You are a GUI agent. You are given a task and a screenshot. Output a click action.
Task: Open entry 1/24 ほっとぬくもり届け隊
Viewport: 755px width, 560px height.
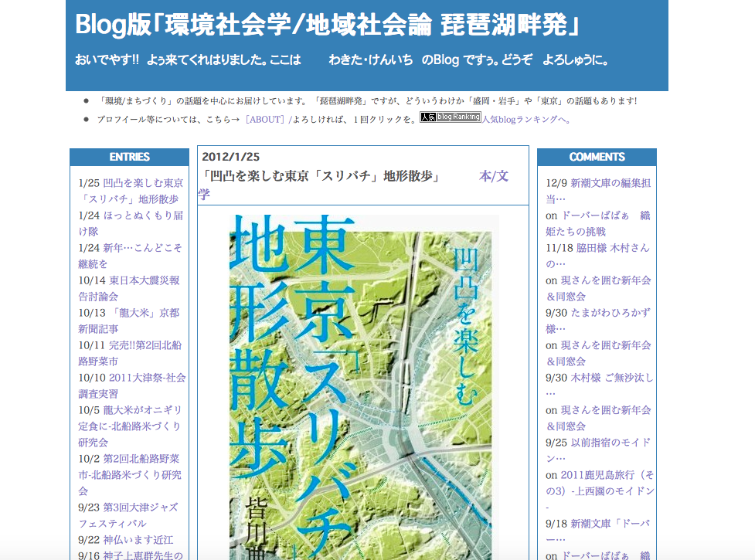point(131,223)
